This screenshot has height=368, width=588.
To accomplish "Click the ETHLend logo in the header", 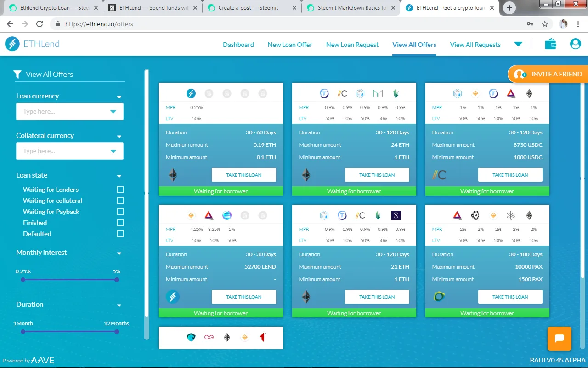I will (32, 44).
